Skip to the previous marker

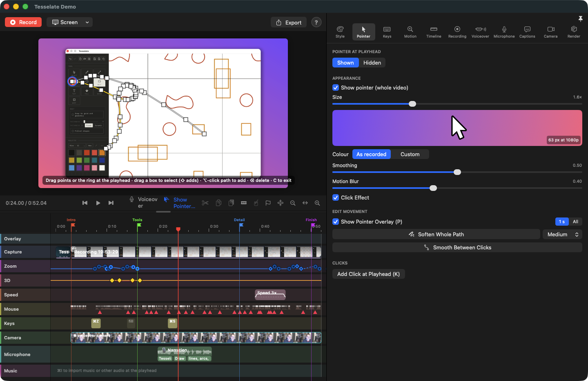85,203
